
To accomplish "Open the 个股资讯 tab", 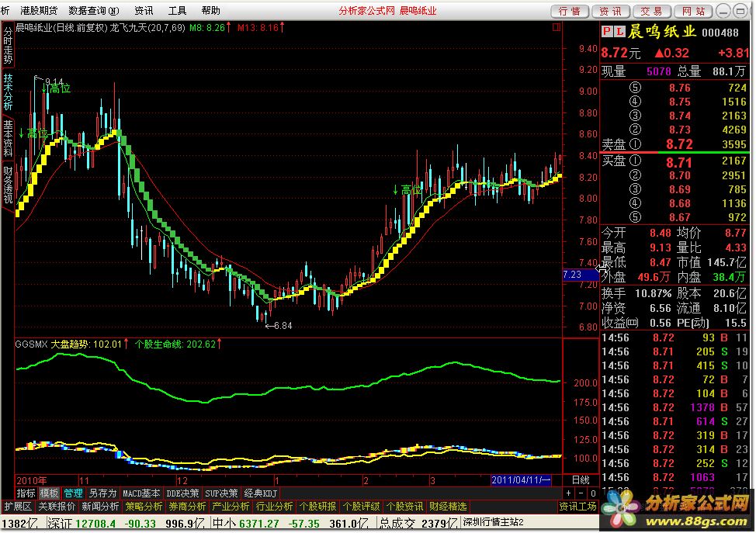I will click(x=404, y=507).
